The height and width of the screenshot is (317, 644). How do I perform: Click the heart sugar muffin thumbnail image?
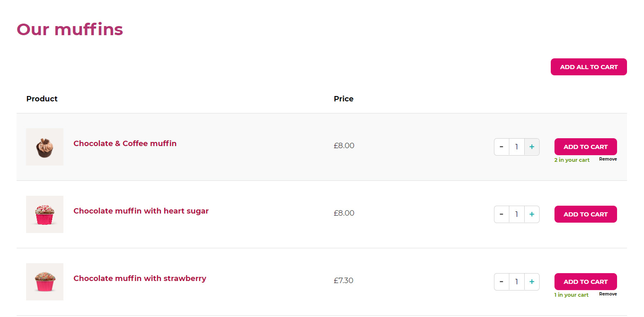(x=45, y=214)
